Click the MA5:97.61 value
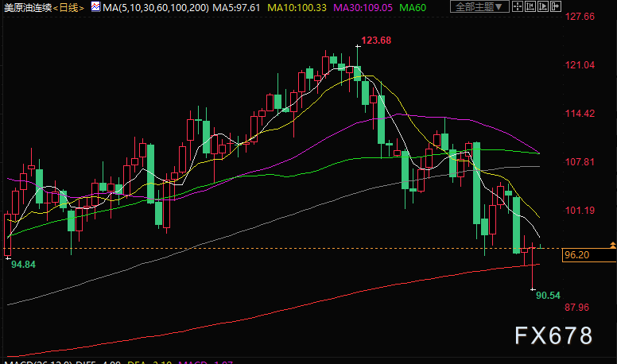The height and width of the screenshot is (364, 617). 236,7
